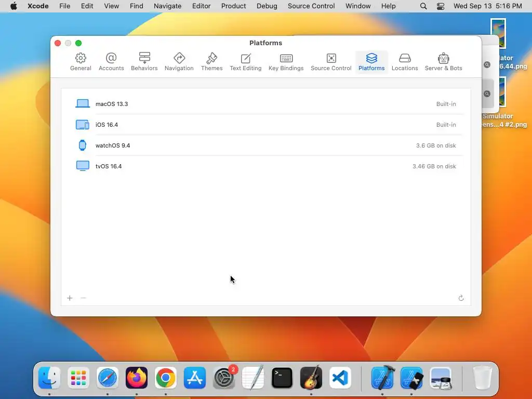Click the iOS devices icon
Screen dimensions: 532x399
pyautogui.click(x=83, y=125)
